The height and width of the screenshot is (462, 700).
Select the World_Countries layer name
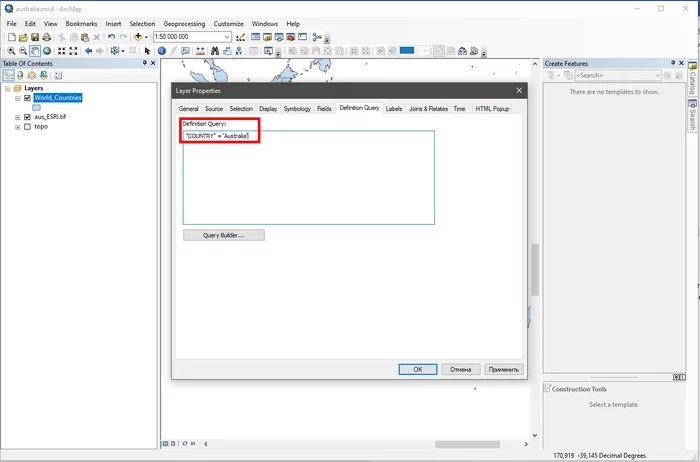(58, 98)
